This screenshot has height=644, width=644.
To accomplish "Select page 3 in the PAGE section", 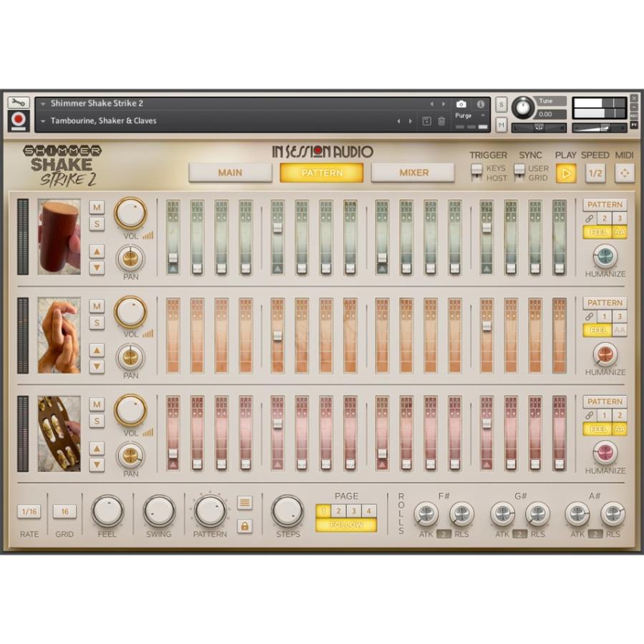I will 353,511.
